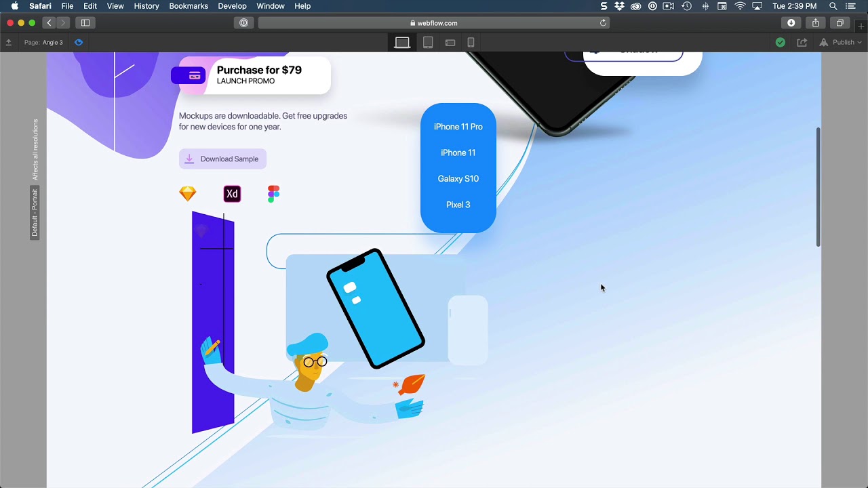The width and height of the screenshot is (868, 488).
Task: Open the Safari menu
Action: [x=40, y=6]
